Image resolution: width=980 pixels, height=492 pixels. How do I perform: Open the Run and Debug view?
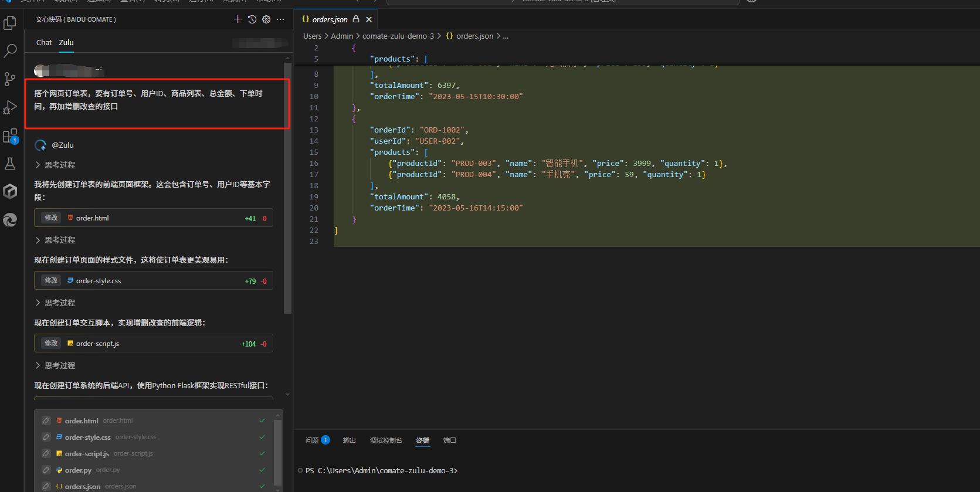click(x=10, y=107)
